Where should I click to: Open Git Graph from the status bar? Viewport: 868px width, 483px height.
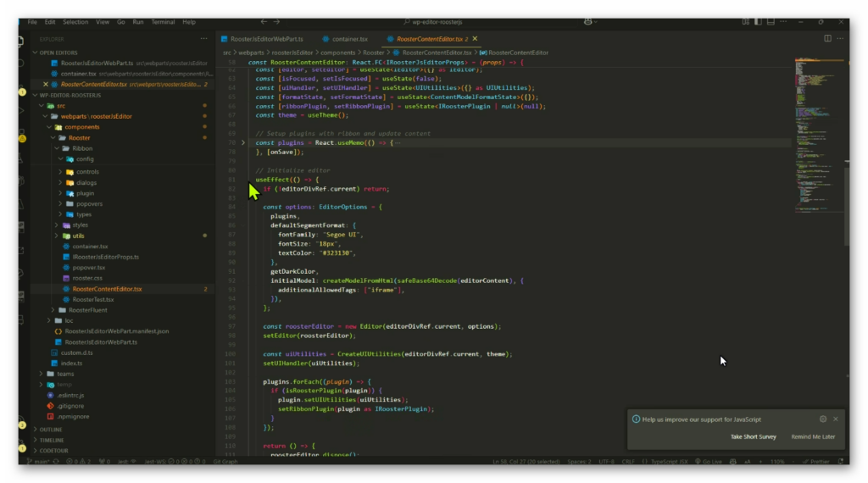(x=225, y=462)
